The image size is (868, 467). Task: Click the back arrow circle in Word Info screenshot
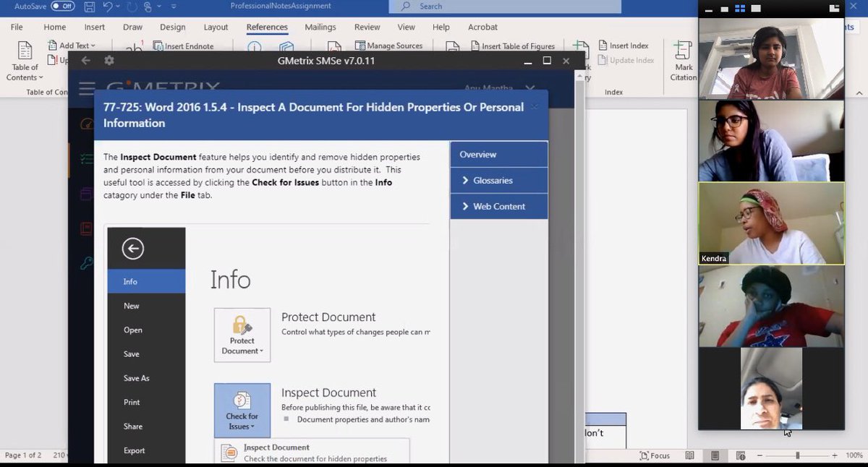[133, 249]
